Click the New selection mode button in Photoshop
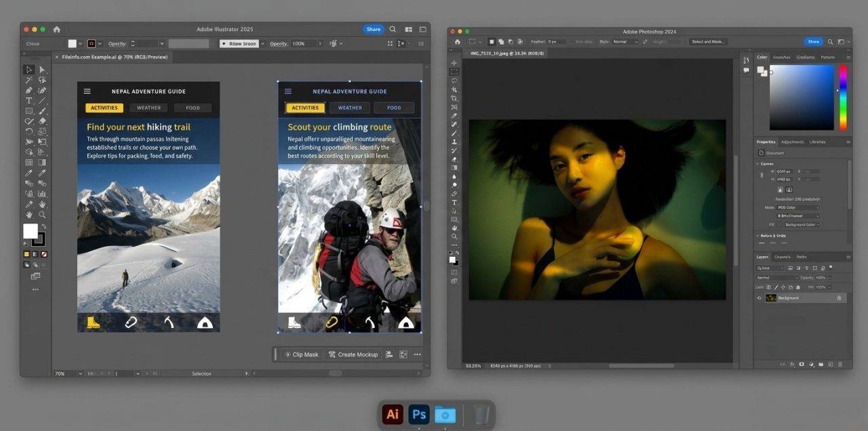Image resolution: width=868 pixels, height=431 pixels. click(490, 41)
